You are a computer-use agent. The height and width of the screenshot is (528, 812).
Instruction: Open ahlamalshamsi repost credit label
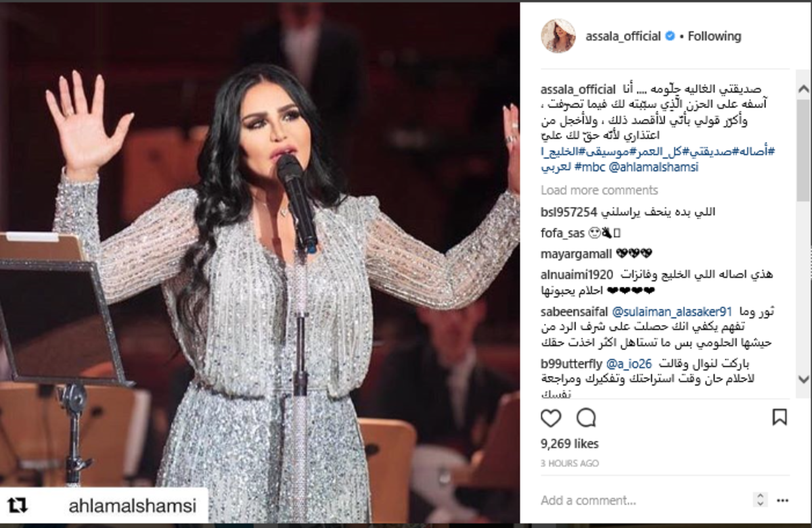133,506
